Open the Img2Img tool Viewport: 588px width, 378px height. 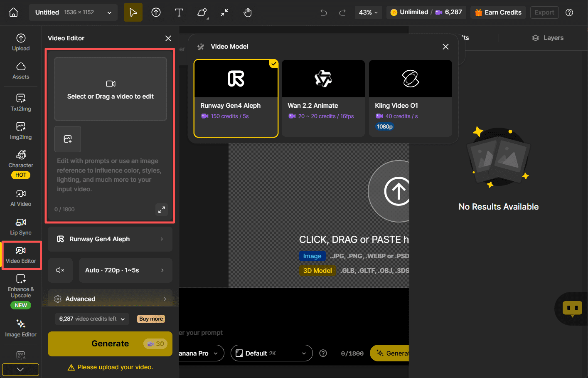(x=20, y=130)
